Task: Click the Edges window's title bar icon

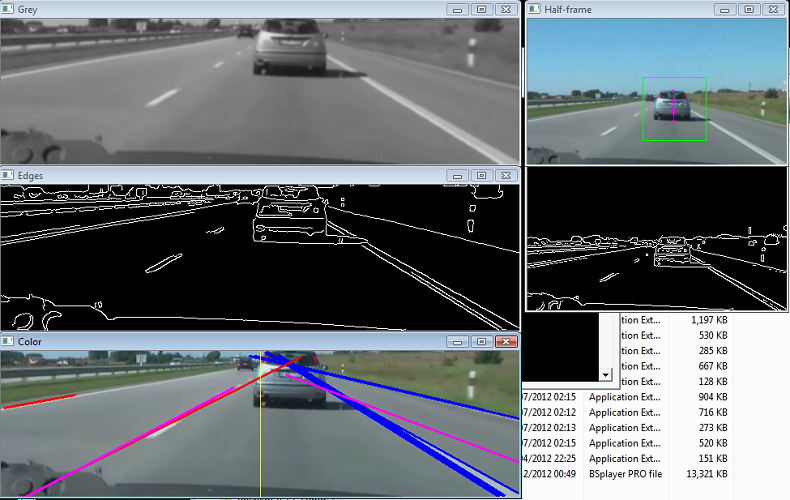Action: click(9, 175)
